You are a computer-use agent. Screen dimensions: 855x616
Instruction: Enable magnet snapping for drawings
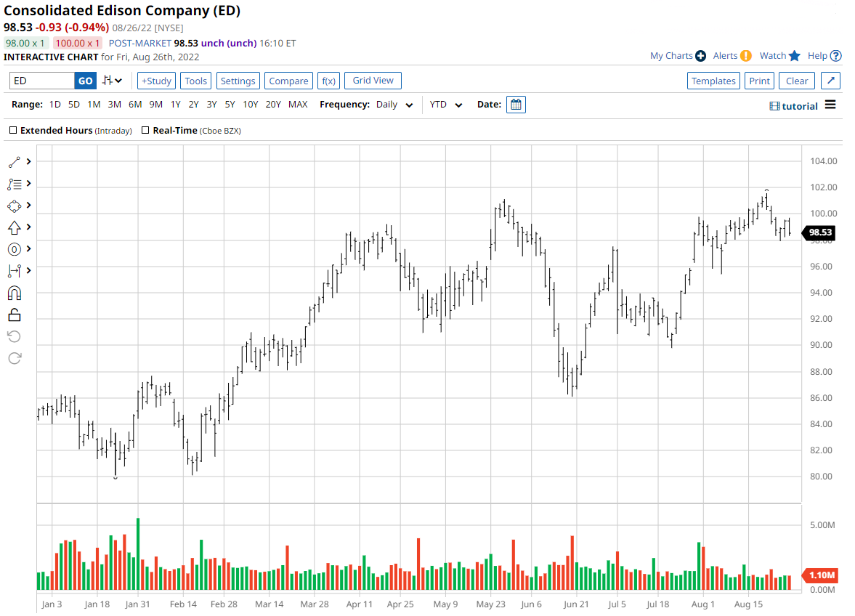pos(14,293)
